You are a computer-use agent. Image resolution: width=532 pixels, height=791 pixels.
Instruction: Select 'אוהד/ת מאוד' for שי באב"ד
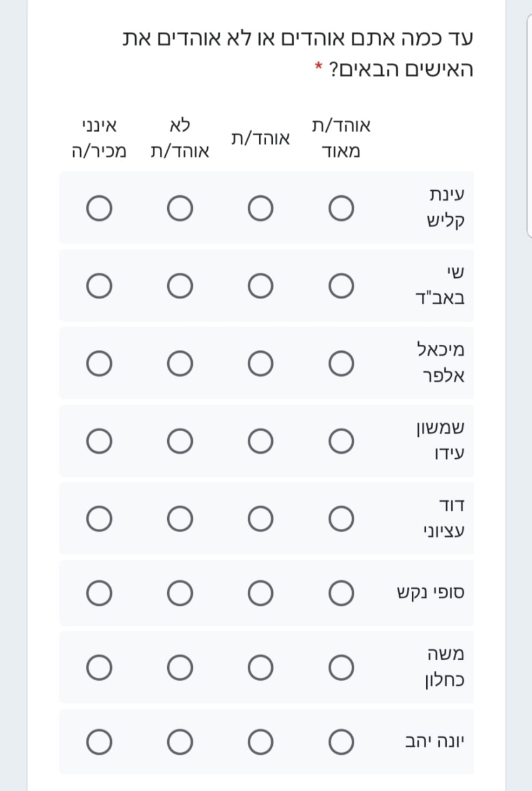coord(341,286)
